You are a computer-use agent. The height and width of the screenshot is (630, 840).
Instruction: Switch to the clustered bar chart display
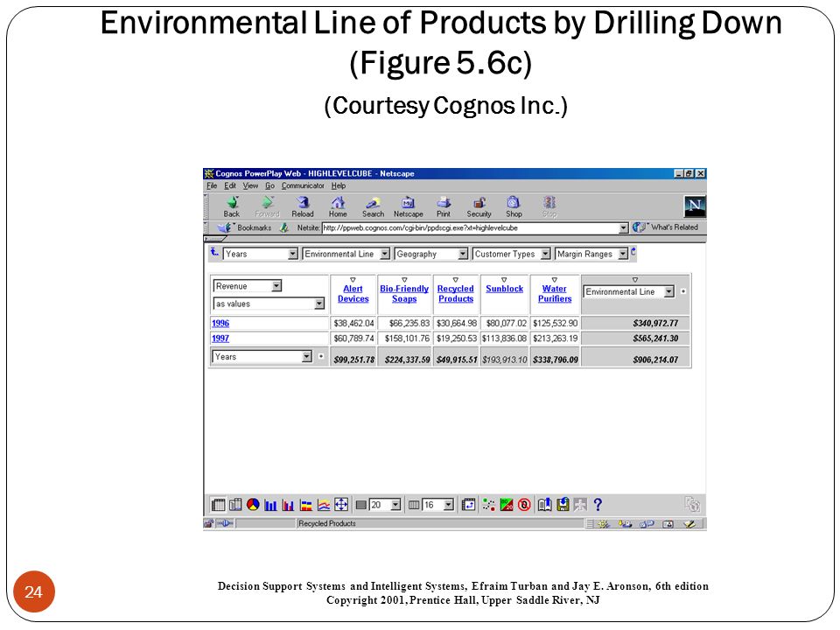point(288,505)
